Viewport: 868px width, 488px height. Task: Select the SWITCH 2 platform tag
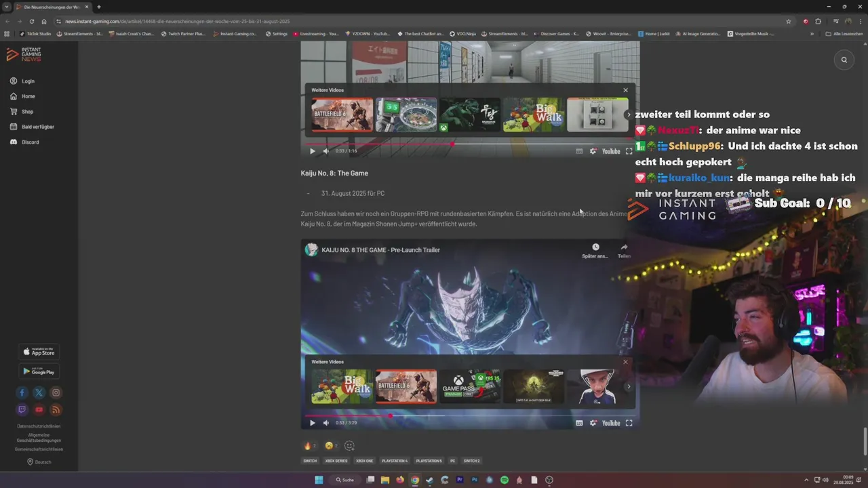coord(471,461)
